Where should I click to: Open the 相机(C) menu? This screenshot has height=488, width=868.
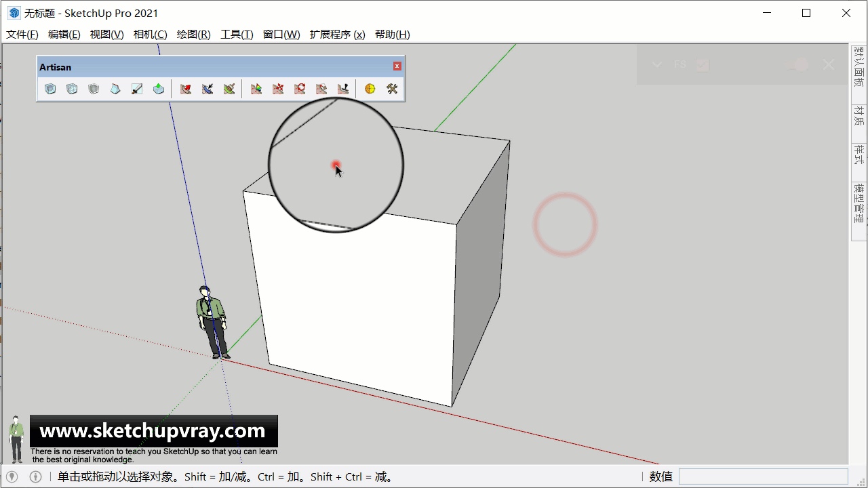click(151, 35)
